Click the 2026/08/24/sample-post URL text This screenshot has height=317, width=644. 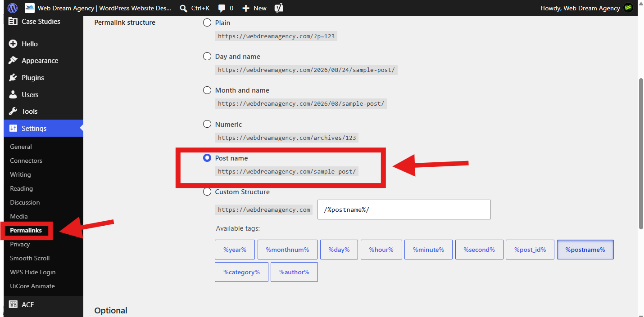pyautogui.click(x=306, y=70)
